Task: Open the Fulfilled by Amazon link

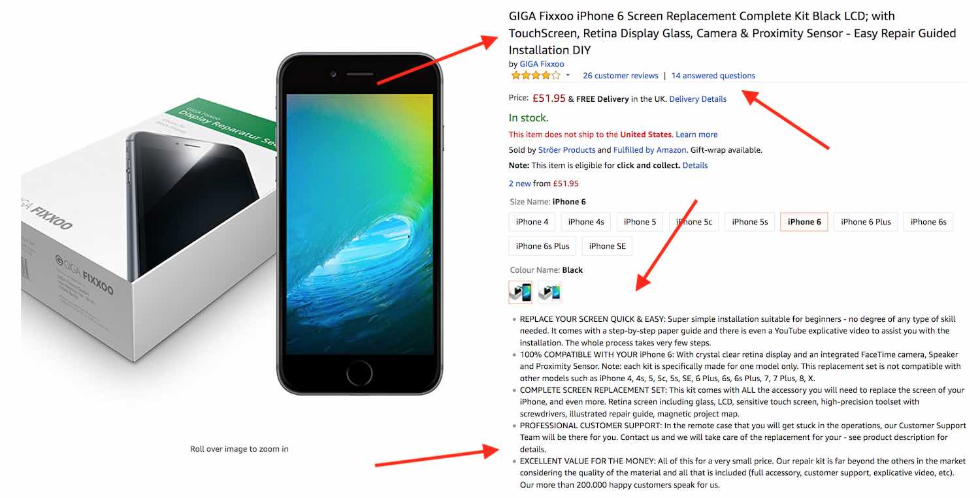Action: click(649, 150)
